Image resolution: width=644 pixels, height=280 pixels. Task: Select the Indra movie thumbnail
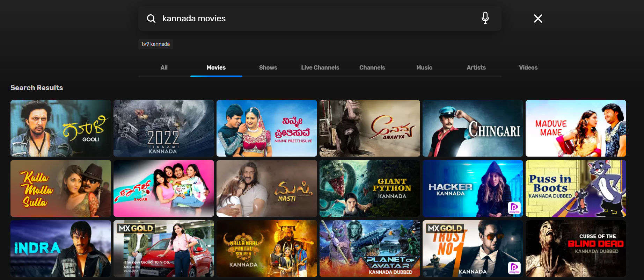[x=61, y=249]
